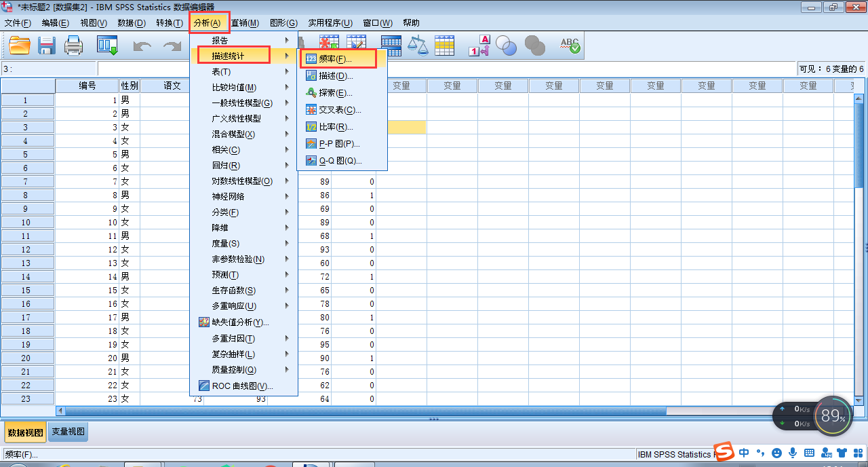Expand the 一般线性模型(G) submenu
This screenshot has width=868, height=467.
pos(244,102)
